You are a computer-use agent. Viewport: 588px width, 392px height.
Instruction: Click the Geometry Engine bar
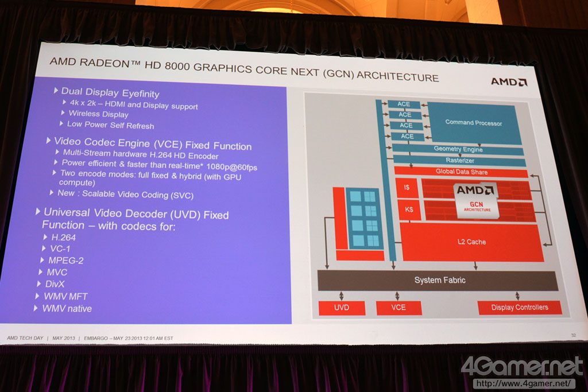coord(458,149)
